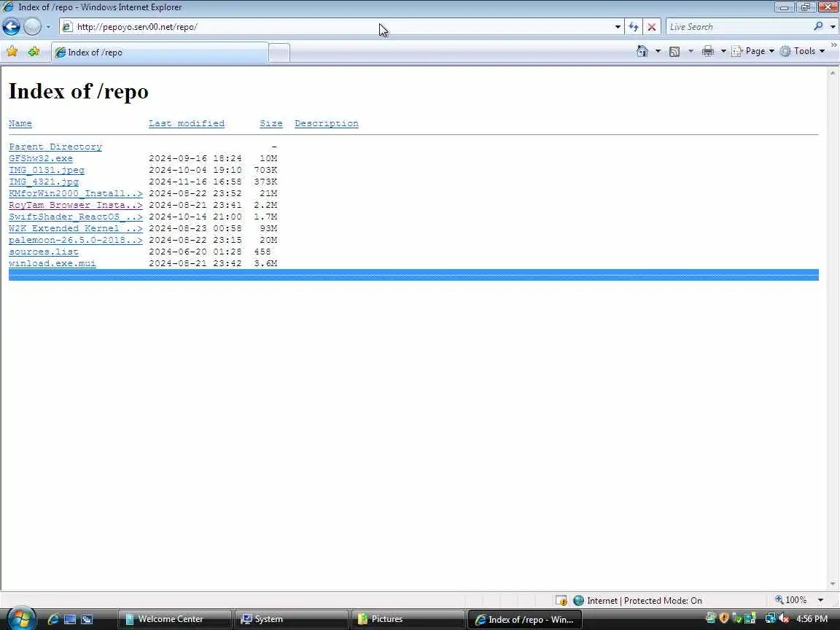The height and width of the screenshot is (630, 840).
Task: Click the Back navigation arrow
Action: pos(11,26)
